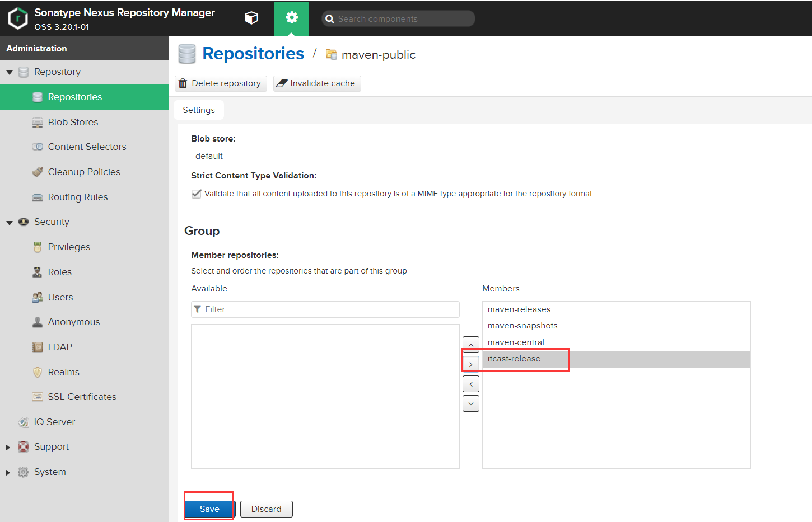
Task: Click the Blob Stores icon in sidebar
Action: tap(38, 122)
